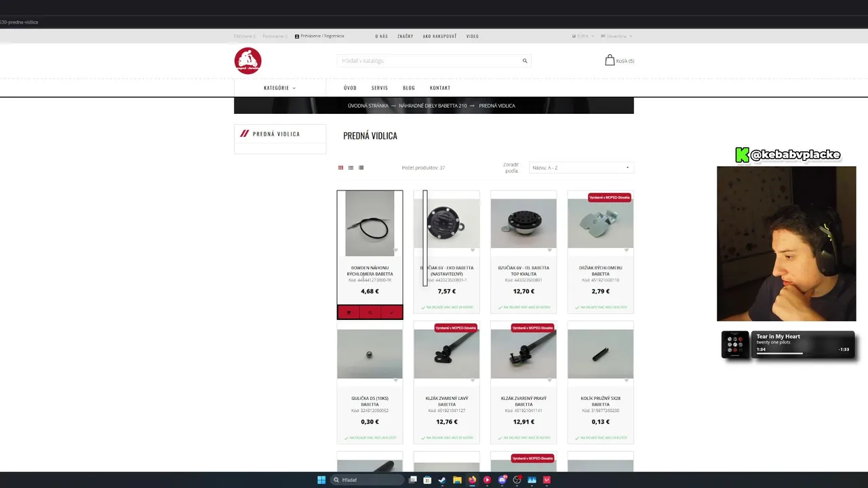
Task: Open Video top link
Action: pyautogui.click(x=473, y=36)
